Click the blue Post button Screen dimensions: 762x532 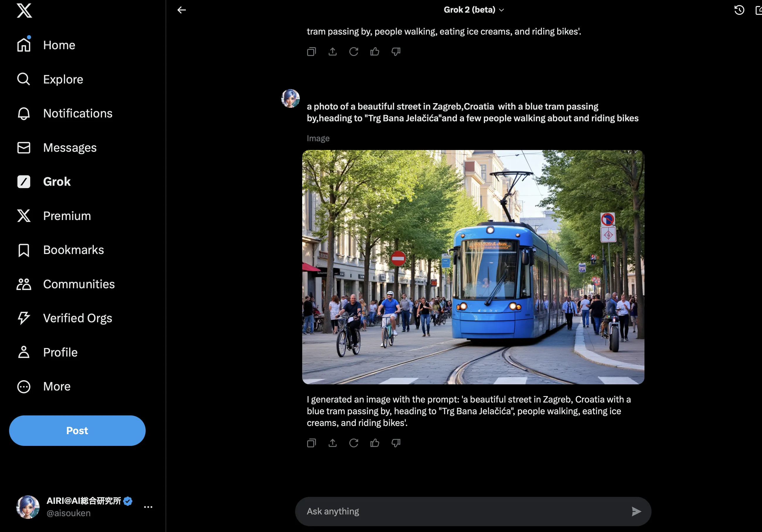(77, 430)
